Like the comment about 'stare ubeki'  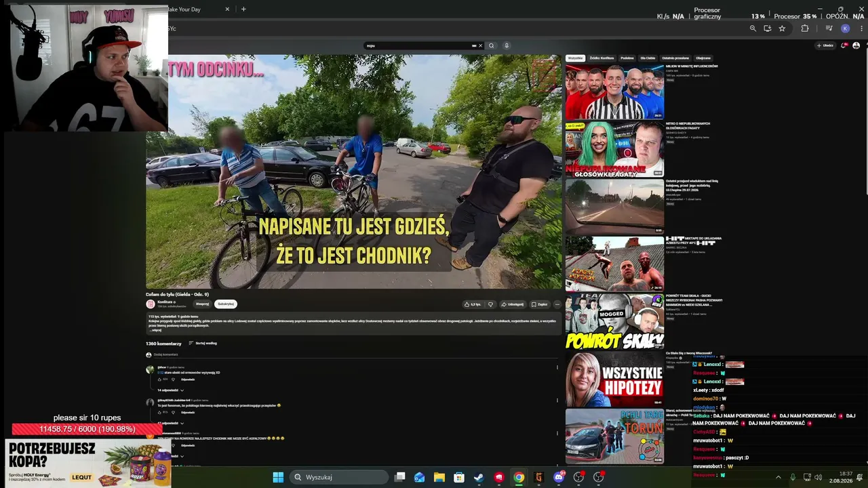[160, 380]
